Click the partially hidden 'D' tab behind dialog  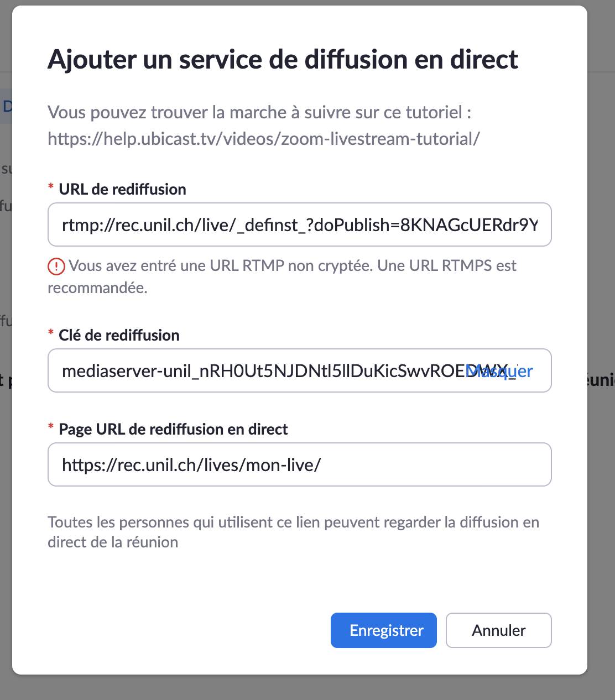(7, 106)
